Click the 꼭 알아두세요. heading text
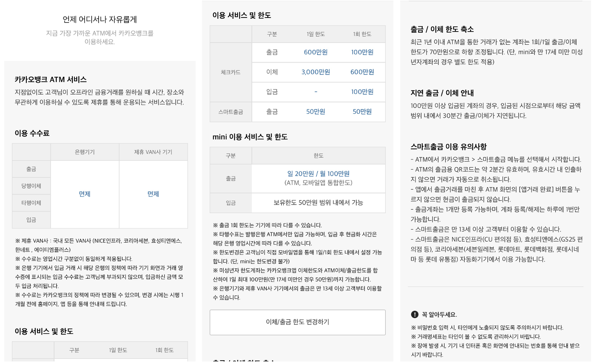 (439, 315)
